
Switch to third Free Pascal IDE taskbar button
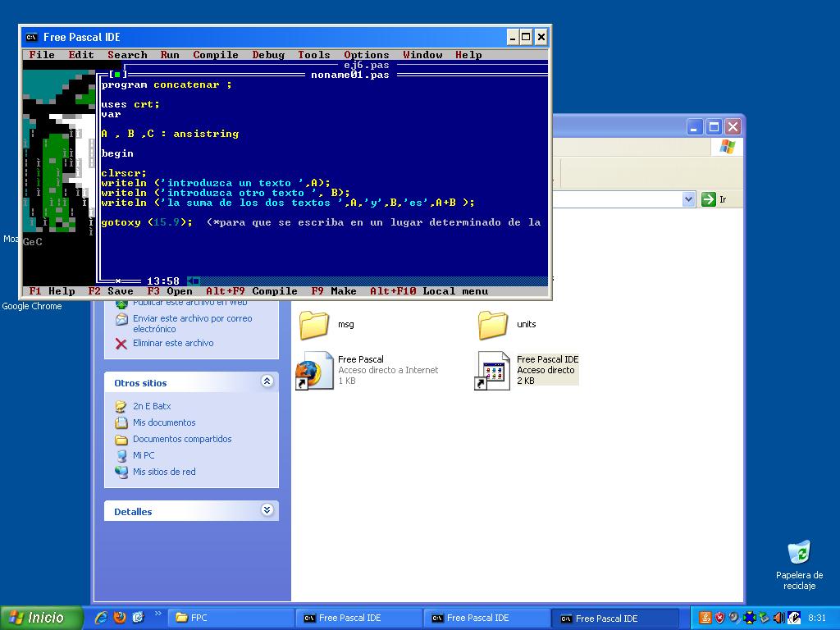click(615, 619)
